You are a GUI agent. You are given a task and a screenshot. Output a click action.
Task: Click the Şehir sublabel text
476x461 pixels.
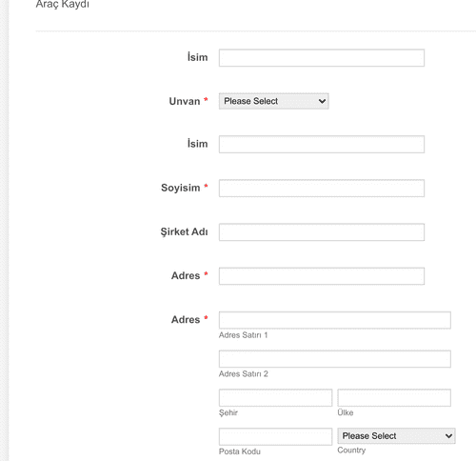tap(228, 412)
